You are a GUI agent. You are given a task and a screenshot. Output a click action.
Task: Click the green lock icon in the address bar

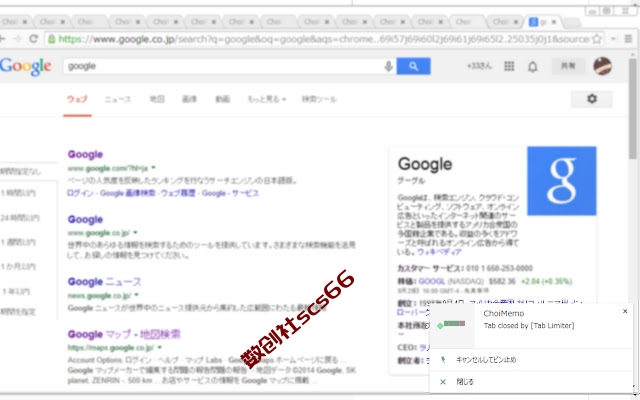tap(51, 39)
